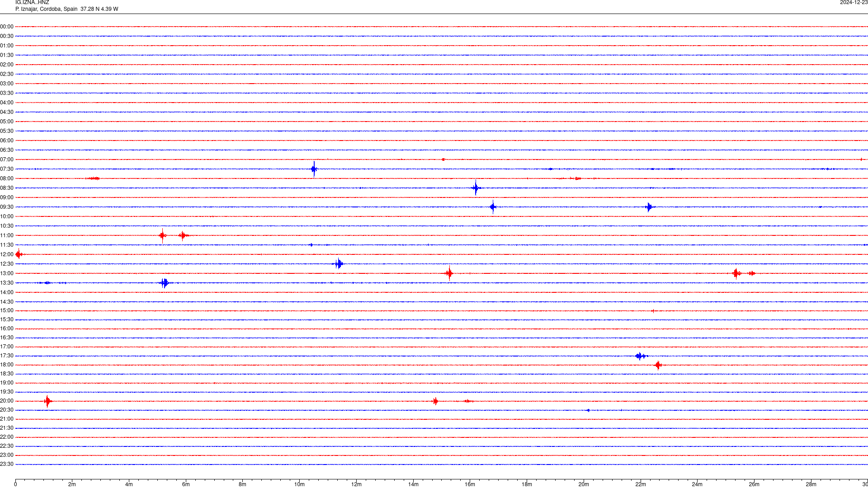The width and height of the screenshot is (868, 488).
Task: Click the 20m tick label on the time axis
Action: pos(584,484)
